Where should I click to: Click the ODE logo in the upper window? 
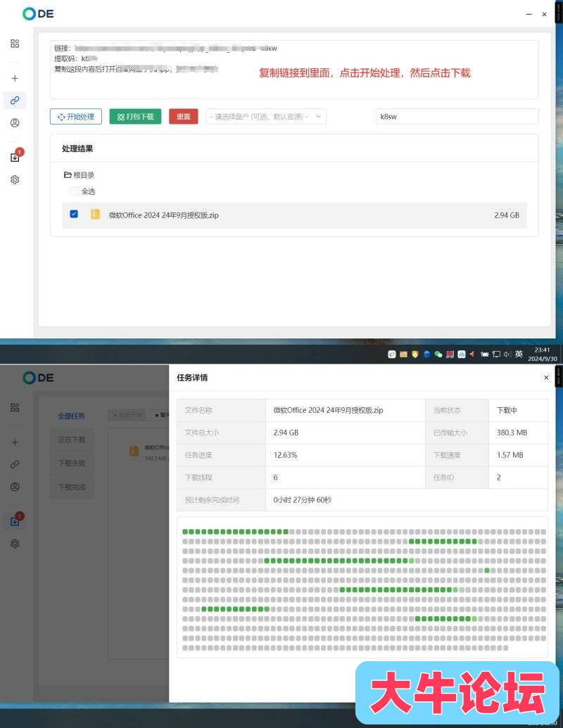38,14
